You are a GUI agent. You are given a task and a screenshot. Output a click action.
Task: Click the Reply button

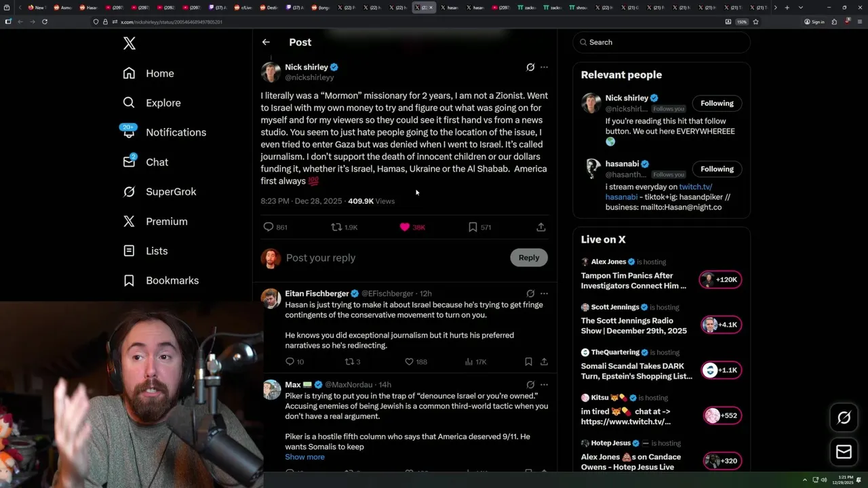point(529,258)
